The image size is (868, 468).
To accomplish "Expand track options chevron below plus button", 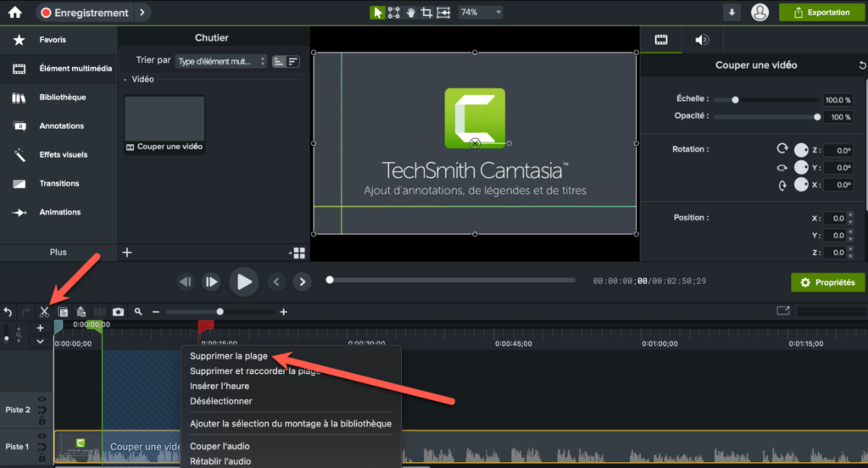I will (x=40, y=342).
